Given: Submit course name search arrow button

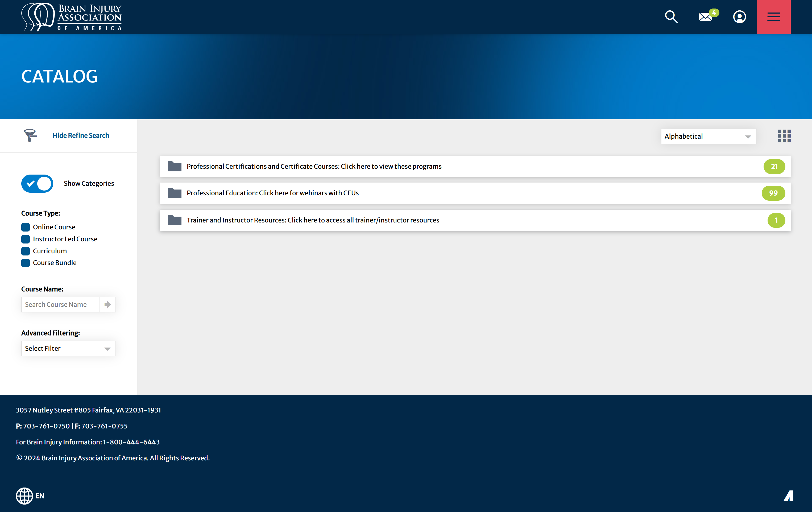Looking at the screenshot, I should pos(107,305).
